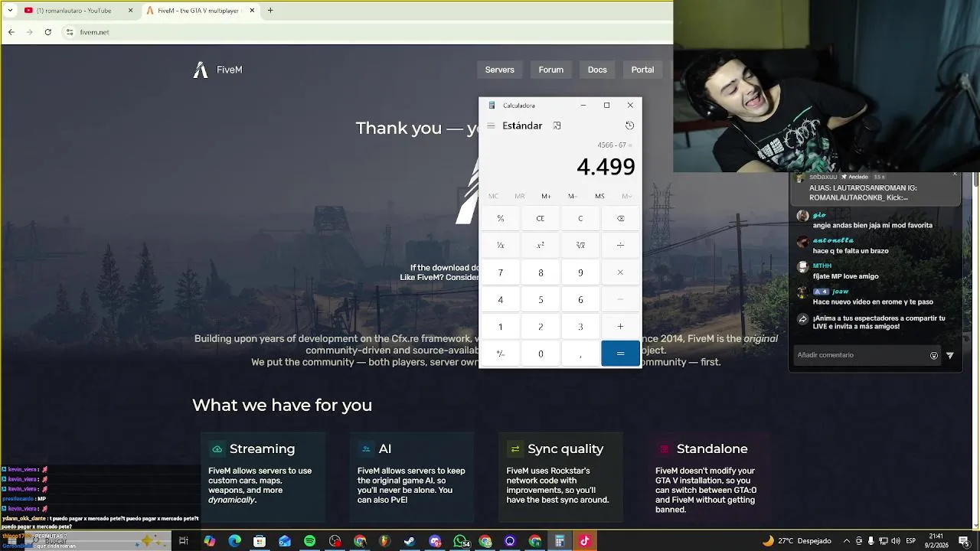The height and width of the screenshot is (551, 980).
Task: Reload the fivem.net page
Action: [x=47, y=32]
